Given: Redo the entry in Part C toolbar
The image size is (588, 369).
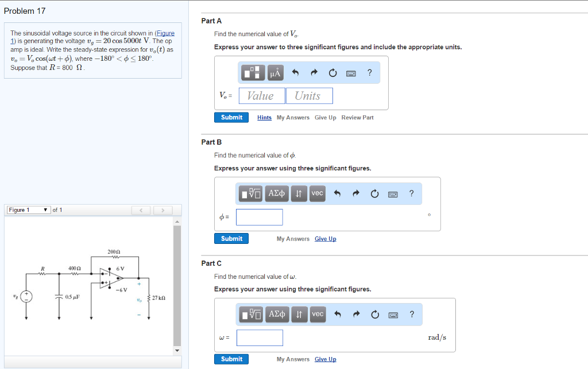Looking at the screenshot, I should [x=357, y=314].
